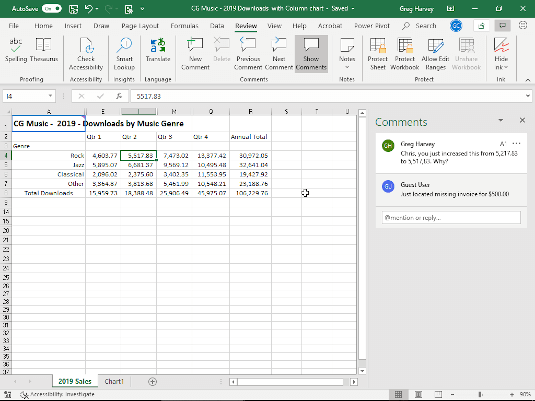Jump to the Next Comment
The width and height of the screenshot is (535, 401).
point(279,54)
